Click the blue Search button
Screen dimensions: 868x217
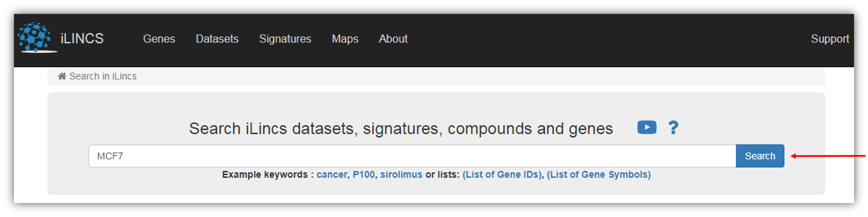click(x=760, y=156)
